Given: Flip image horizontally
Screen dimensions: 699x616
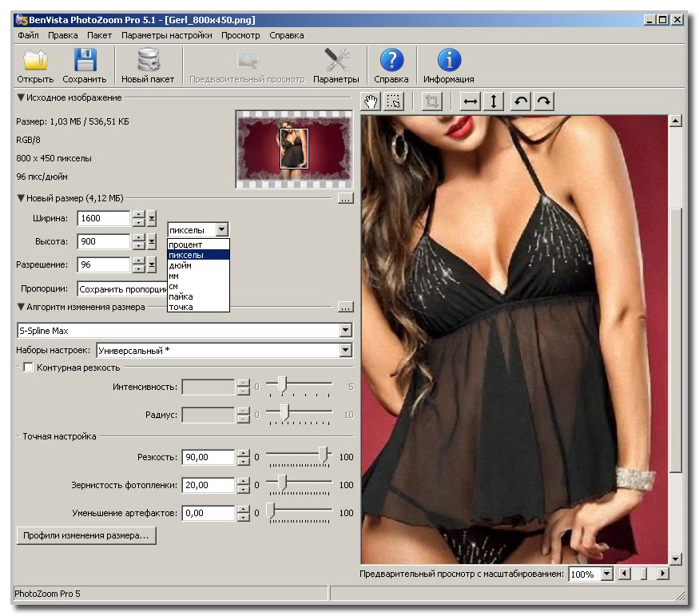Looking at the screenshot, I should pyautogui.click(x=471, y=101).
